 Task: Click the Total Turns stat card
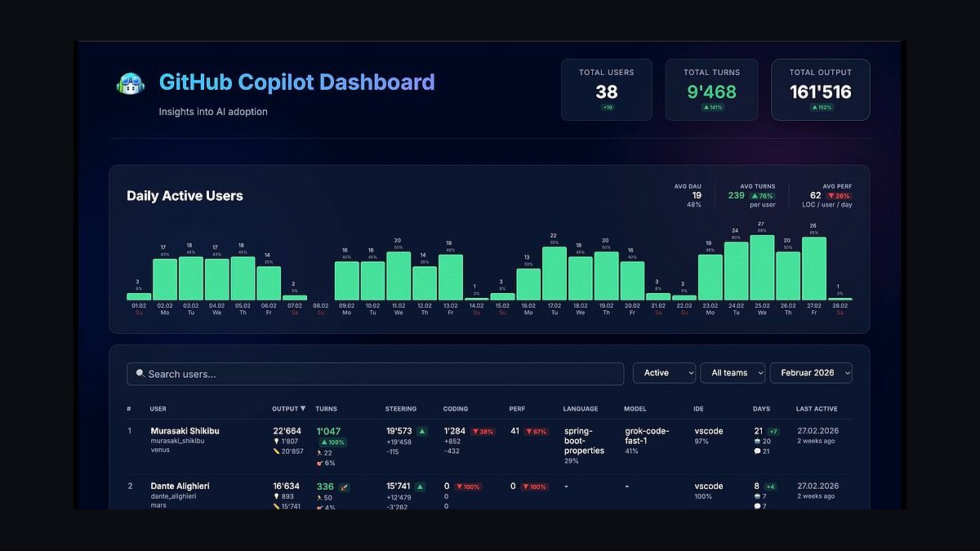click(x=711, y=90)
